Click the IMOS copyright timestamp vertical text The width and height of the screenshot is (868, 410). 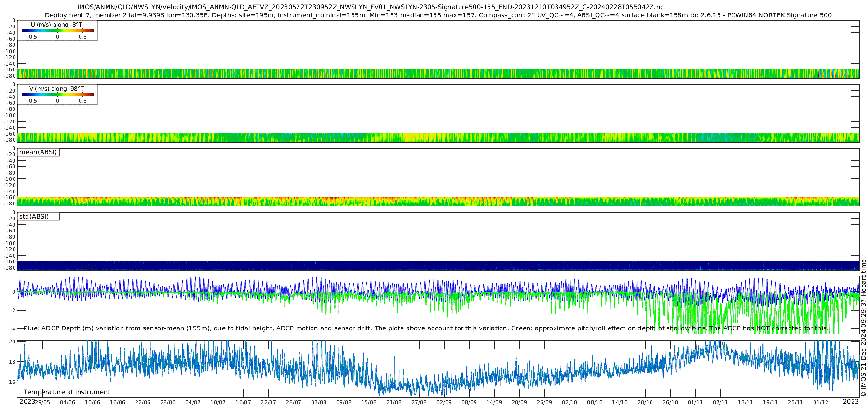click(x=863, y=328)
